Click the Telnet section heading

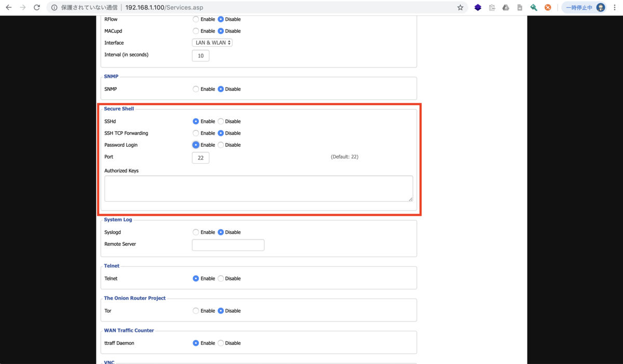(x=112, y=266)
